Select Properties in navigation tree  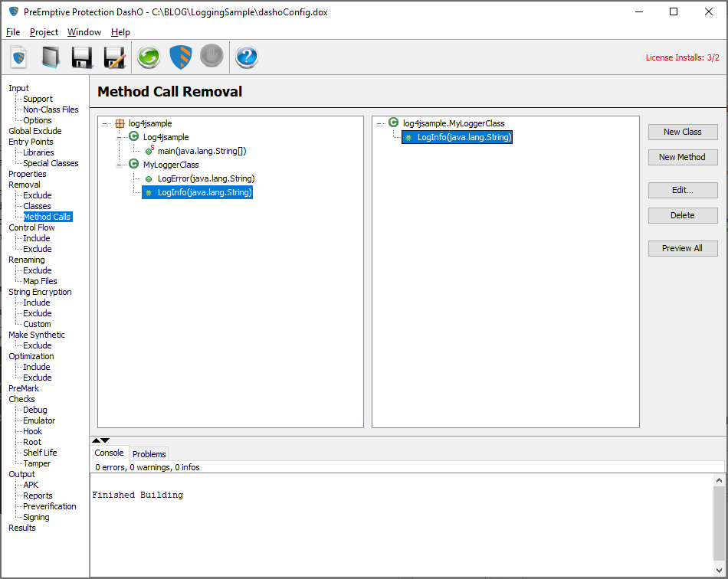[28, 174]
